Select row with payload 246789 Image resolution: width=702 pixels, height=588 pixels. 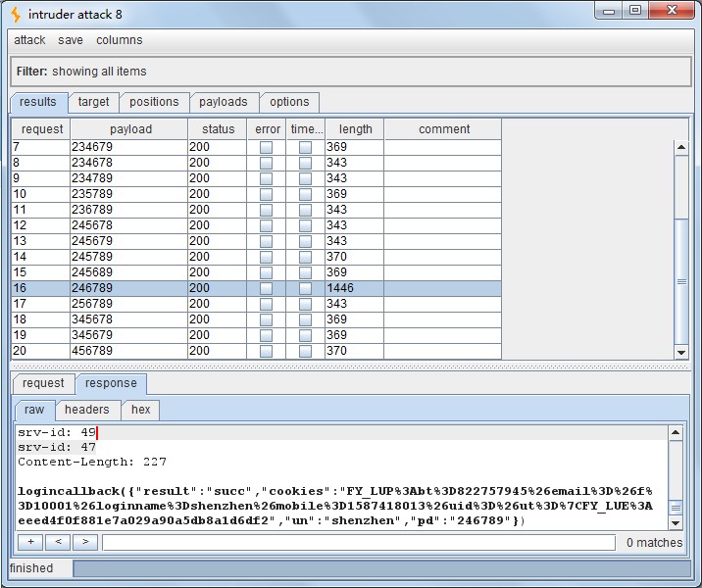coord(256,288)
